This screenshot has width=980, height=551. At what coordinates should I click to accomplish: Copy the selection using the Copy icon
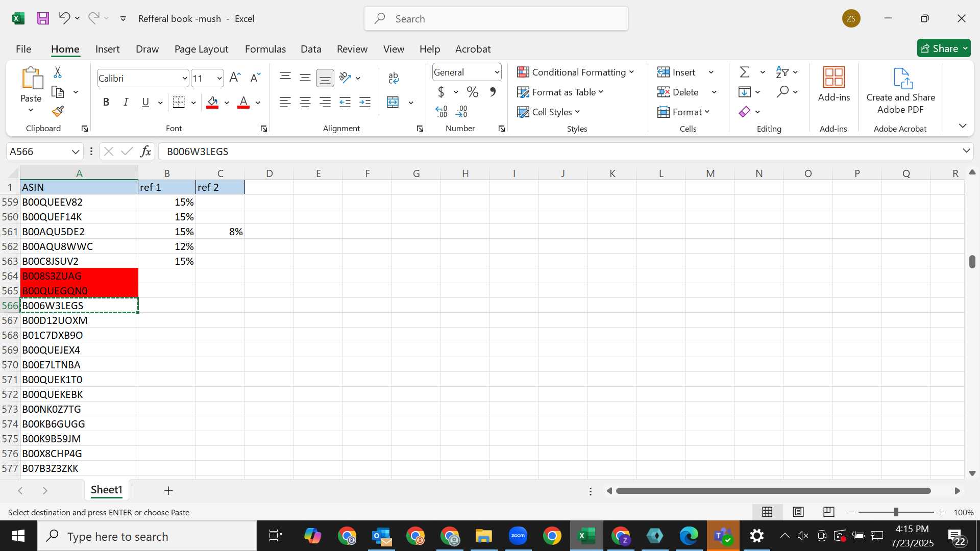click(x=58, y=92)
